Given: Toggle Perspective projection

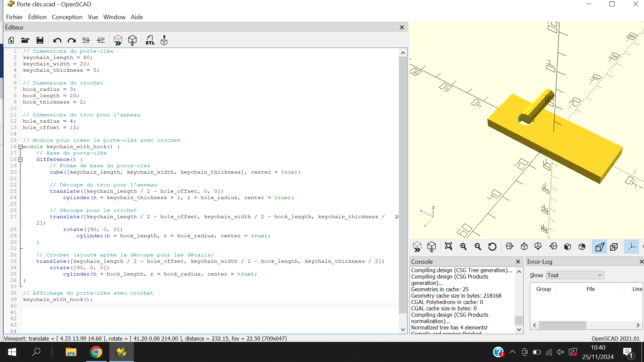Looking at the screenshot, I should [x=599, y=247].
